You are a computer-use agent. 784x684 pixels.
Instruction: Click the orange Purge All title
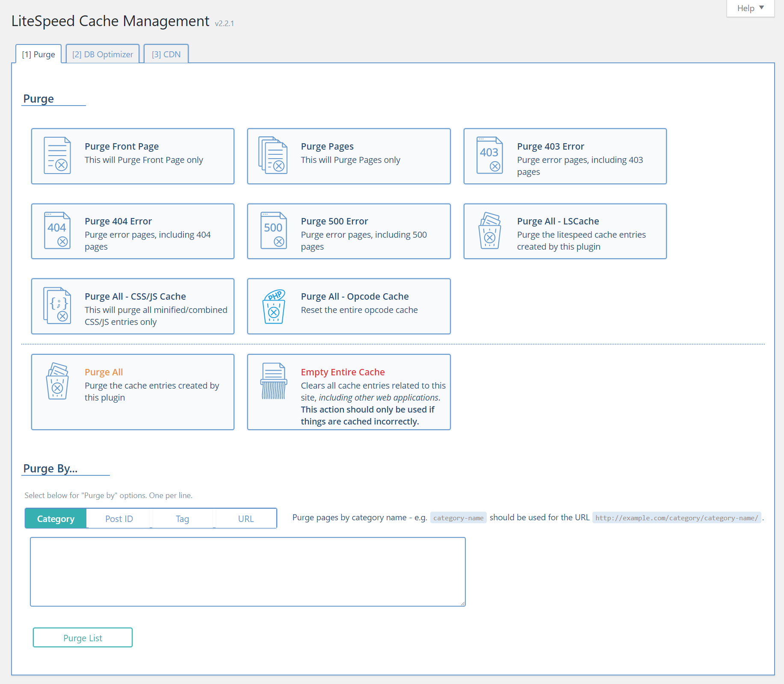pos(104,372)
